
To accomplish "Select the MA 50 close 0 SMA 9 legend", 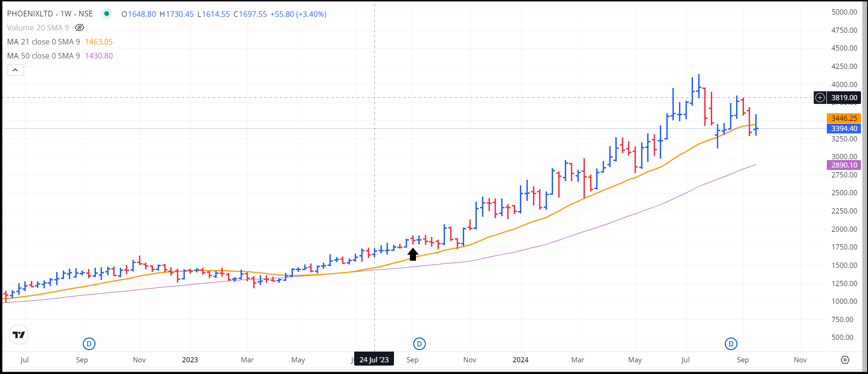I will (44, 56).
